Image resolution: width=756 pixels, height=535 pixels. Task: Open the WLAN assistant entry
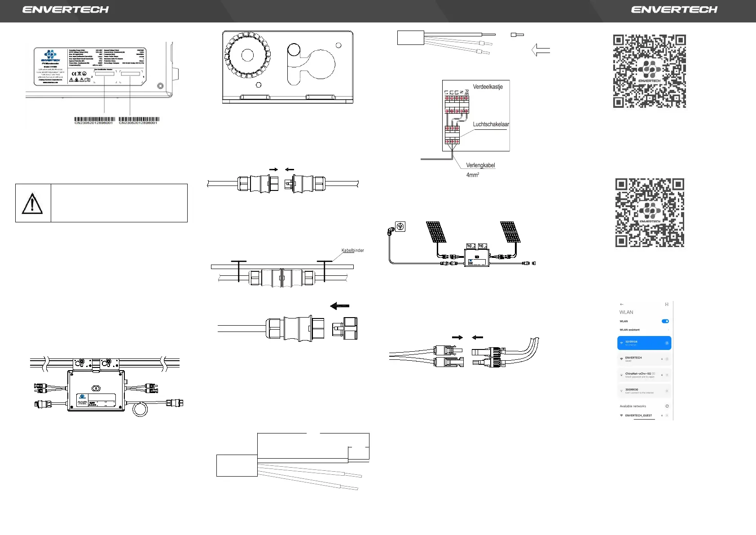pyautogui.click(x=644, y=330)
